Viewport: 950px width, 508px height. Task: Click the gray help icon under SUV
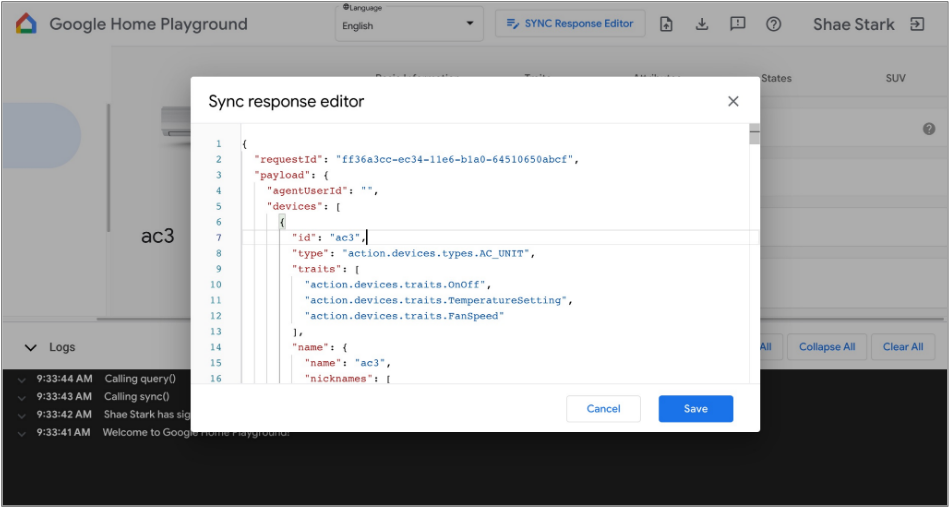point(929,129)
